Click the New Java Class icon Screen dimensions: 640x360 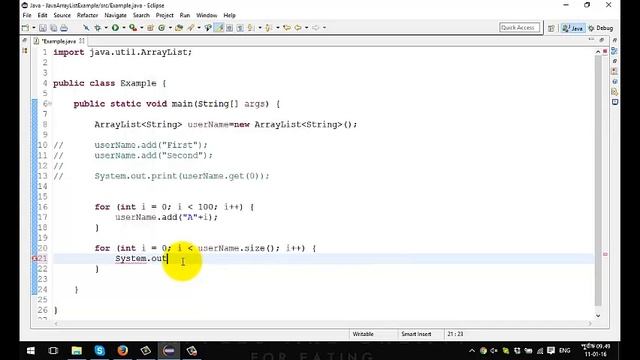(x=162, y=28)
